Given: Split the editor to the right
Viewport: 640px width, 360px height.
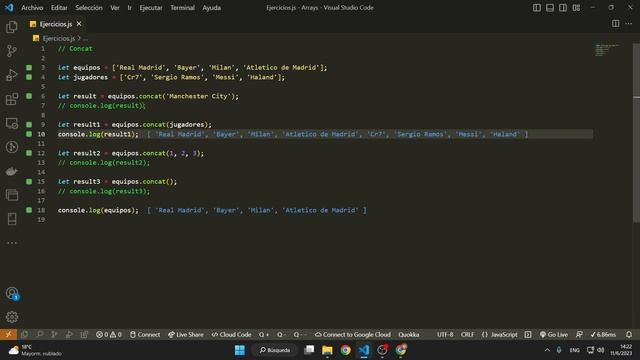Looking at the screenshot, I should 616,24.
